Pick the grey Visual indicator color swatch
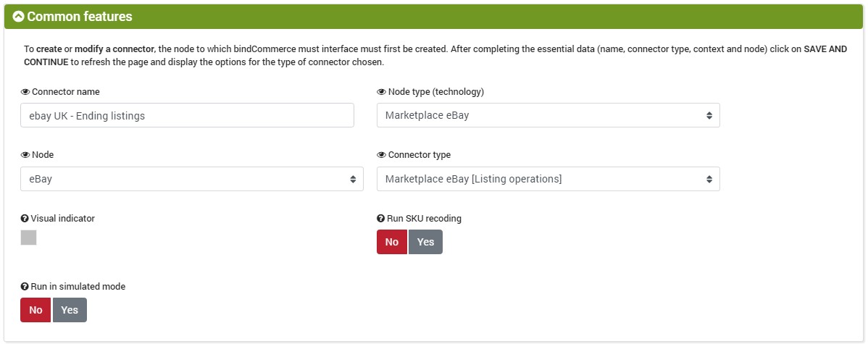The image size is (868, 344). point(28,238)
